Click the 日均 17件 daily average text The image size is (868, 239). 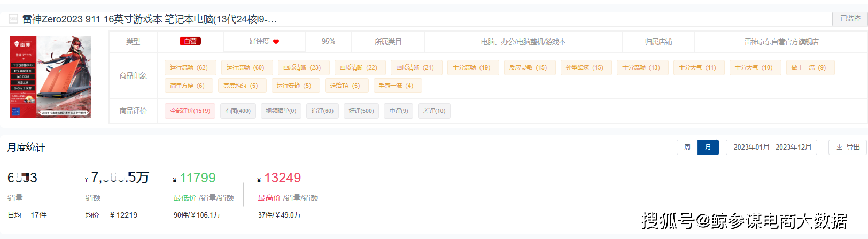point(27,215)
